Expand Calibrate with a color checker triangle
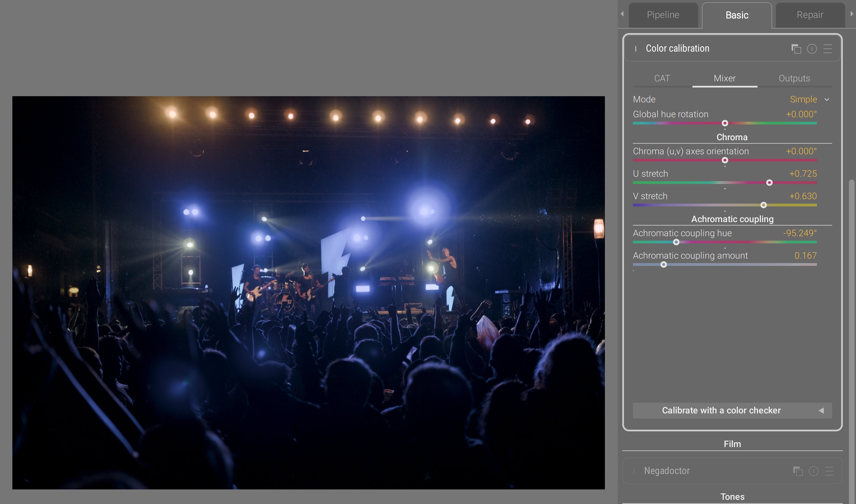 pyautogui.click(x=821, y=411)
